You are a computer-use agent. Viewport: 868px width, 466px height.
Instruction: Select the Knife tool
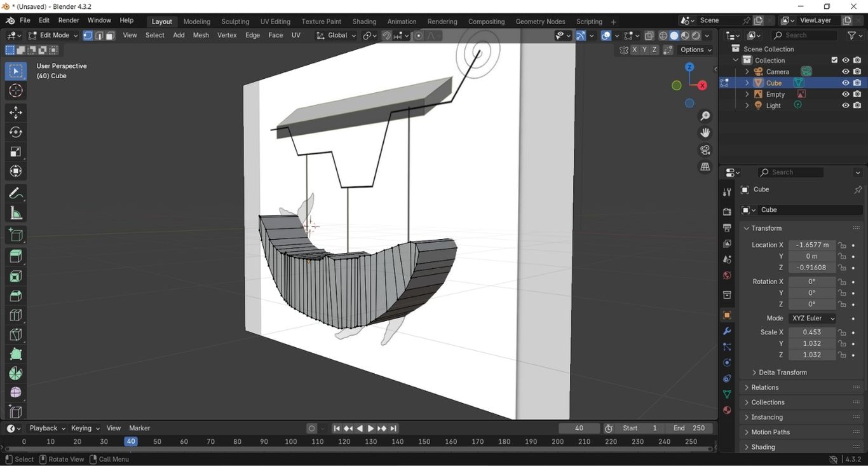pyautogui.click(x=16, y=334)
